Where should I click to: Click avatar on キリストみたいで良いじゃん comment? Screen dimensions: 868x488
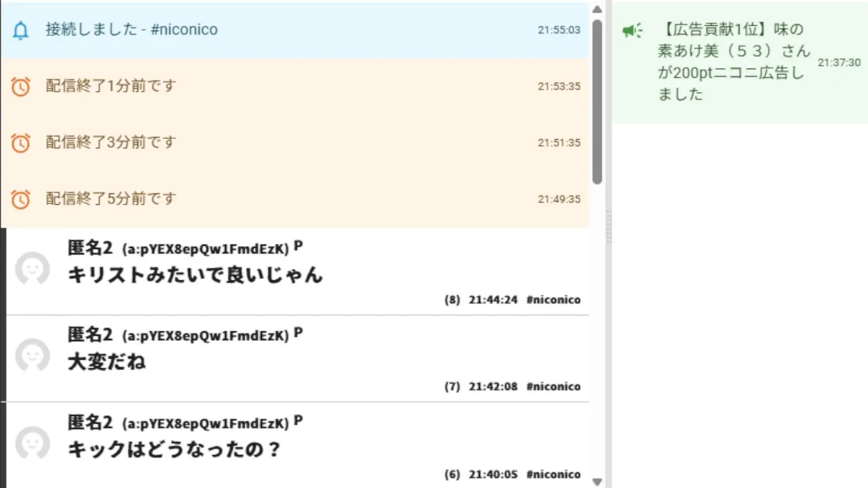pos(33,269)
